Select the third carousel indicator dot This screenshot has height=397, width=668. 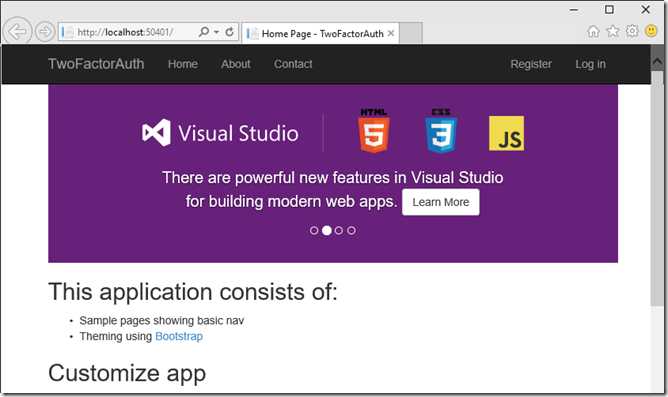339,230
